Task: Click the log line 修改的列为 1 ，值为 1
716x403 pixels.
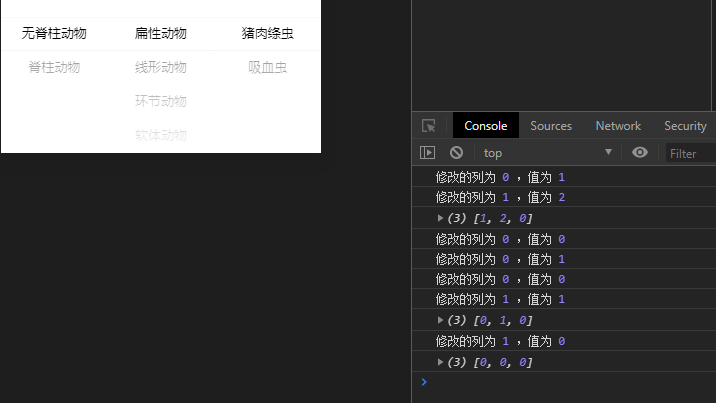Action: click(x=500, y=299)
